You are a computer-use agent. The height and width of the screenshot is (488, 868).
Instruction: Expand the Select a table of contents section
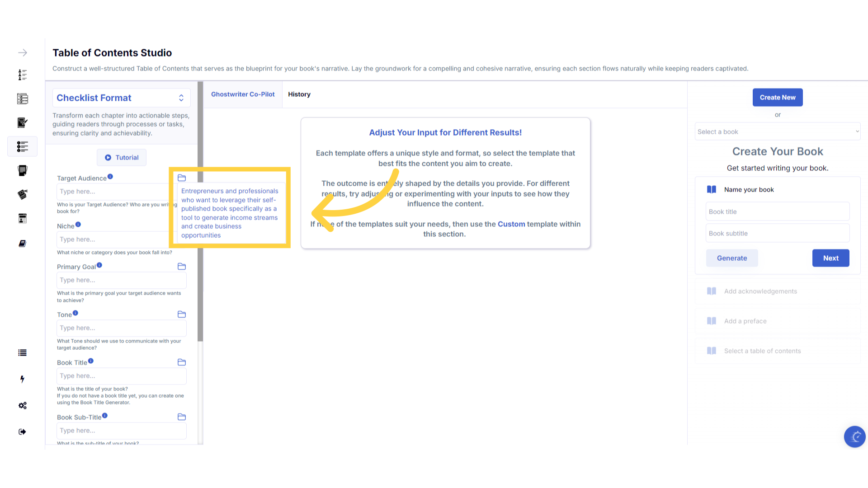coord(777,351)
